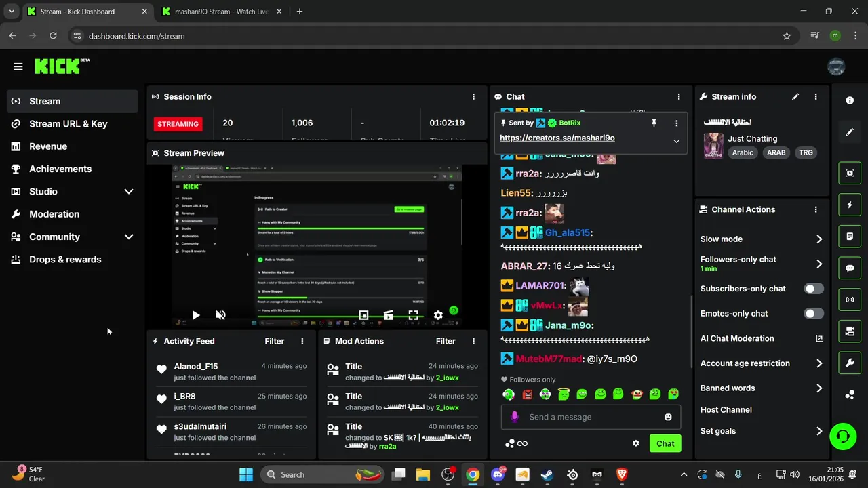Edit Stream info with the pencil icon
Screen dimensions: 868x488
(795, 97)
